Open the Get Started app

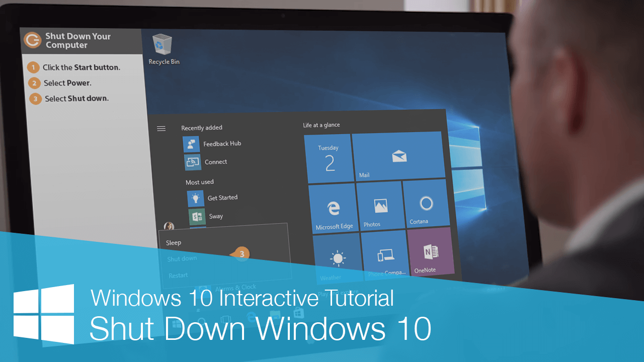tap(213, 198)
